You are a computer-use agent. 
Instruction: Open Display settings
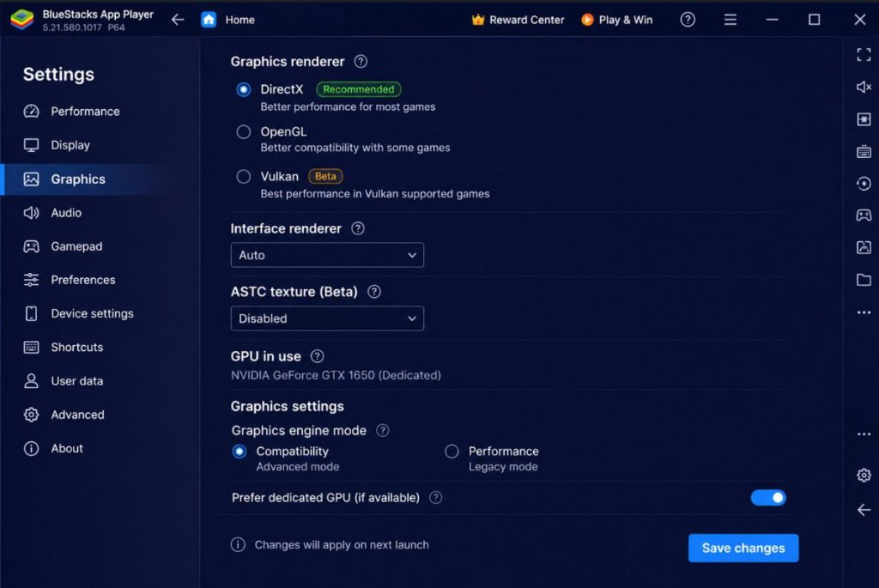coord(100,145)
